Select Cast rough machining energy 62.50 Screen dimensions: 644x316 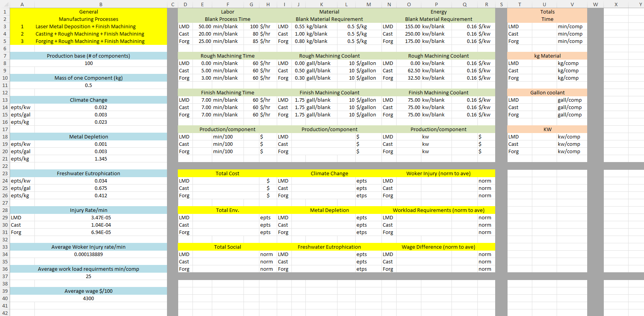(x=409, y=70)
